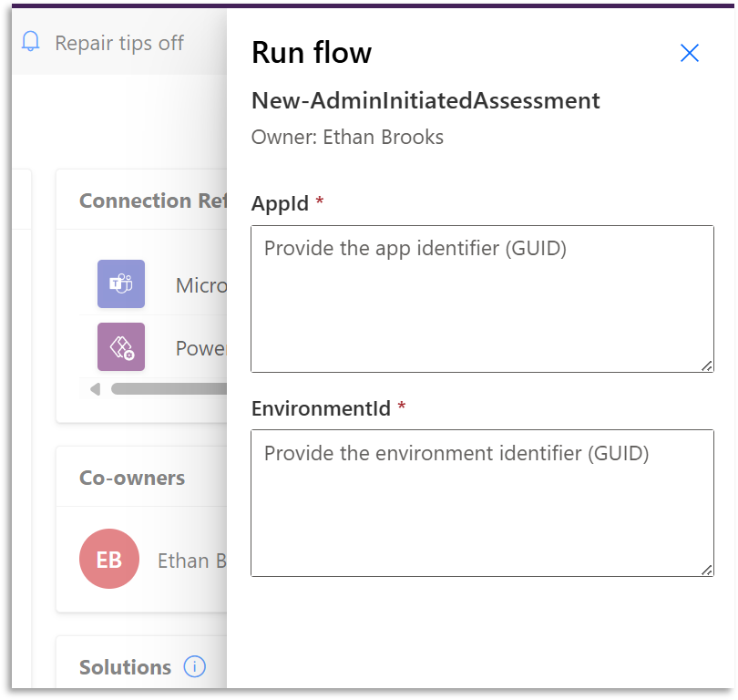Click the left scroll arrow in Connection References

pos(95,389)
